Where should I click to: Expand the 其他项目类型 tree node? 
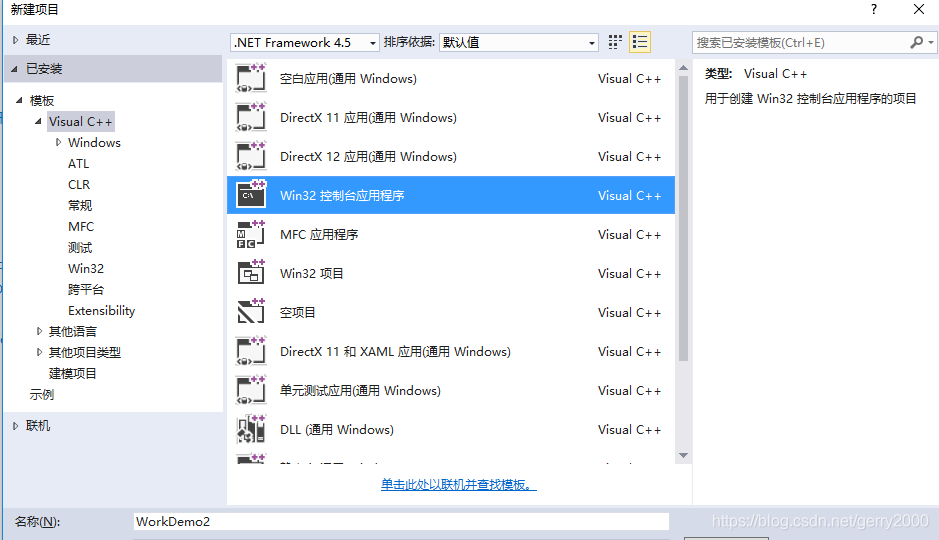(40, 352)
